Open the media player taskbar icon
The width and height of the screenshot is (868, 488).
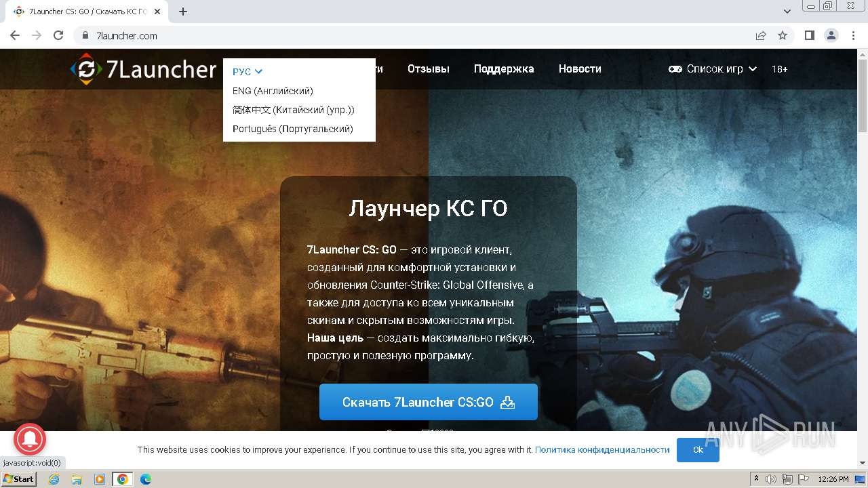point(100,479)
